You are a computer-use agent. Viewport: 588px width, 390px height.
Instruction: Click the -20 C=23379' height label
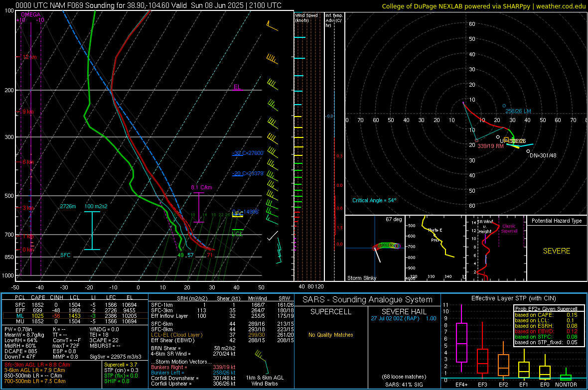pos(248,174)
